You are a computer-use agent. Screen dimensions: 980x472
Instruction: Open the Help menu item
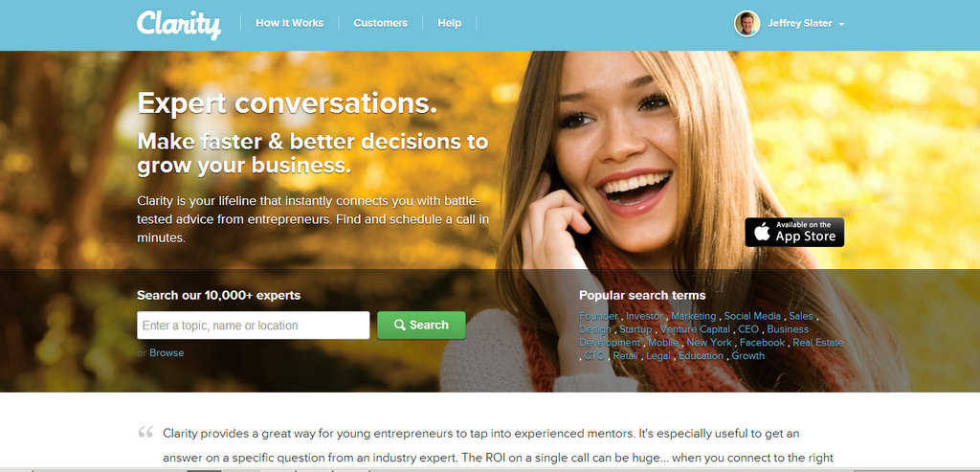coord(450,23)
